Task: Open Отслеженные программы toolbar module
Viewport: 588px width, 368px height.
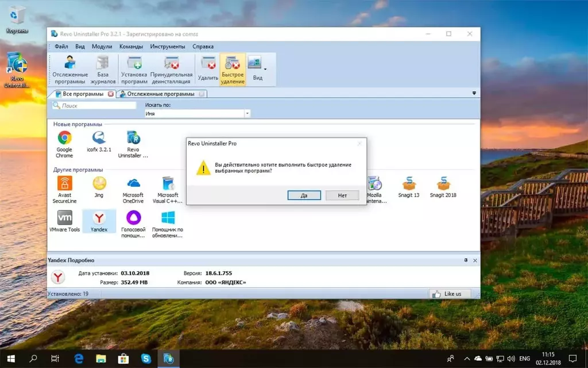Action: pos(70,70)
